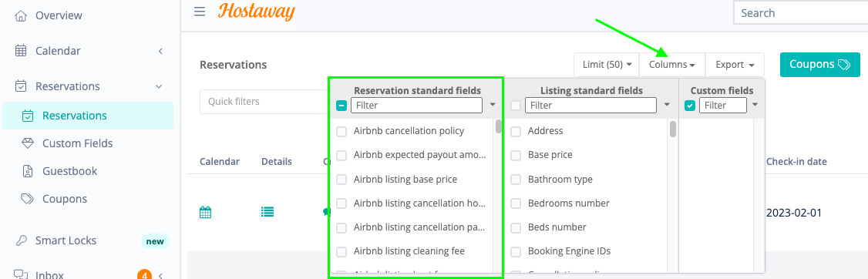
Task: Click the Quick filters input field
Action: pyautogui.click(x=264, y=102)
